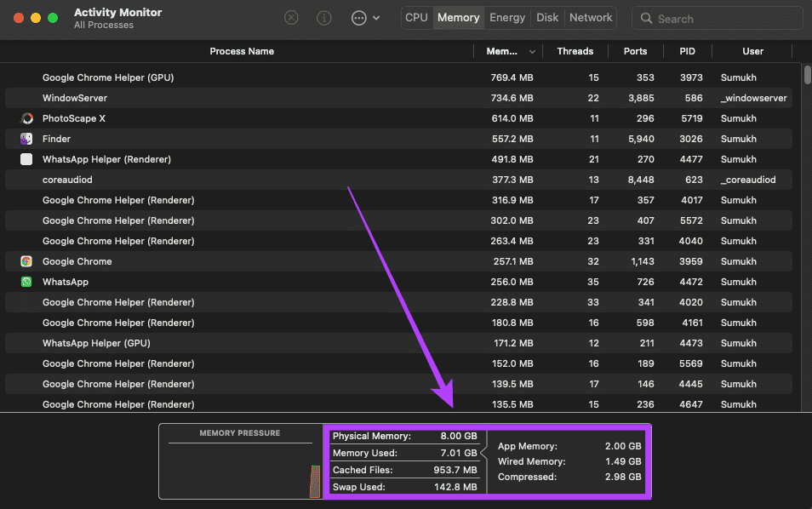
Task: Click PID 3959 cell
Action: pos(691,261)
